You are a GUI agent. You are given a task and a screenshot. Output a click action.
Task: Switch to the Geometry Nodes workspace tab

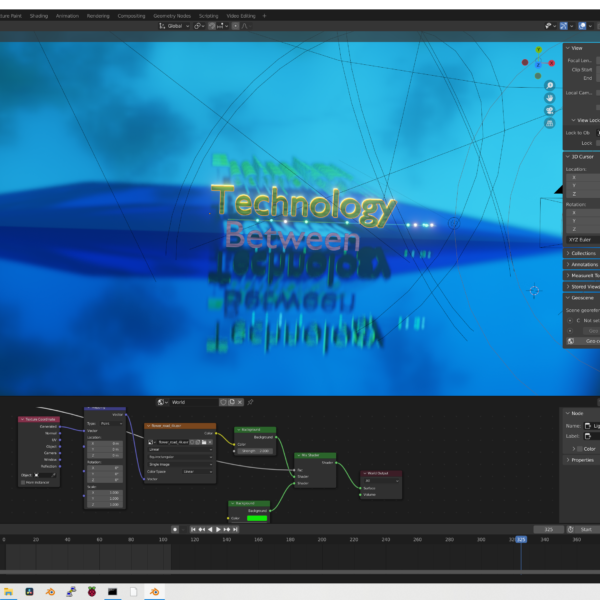tap(177, 16)
